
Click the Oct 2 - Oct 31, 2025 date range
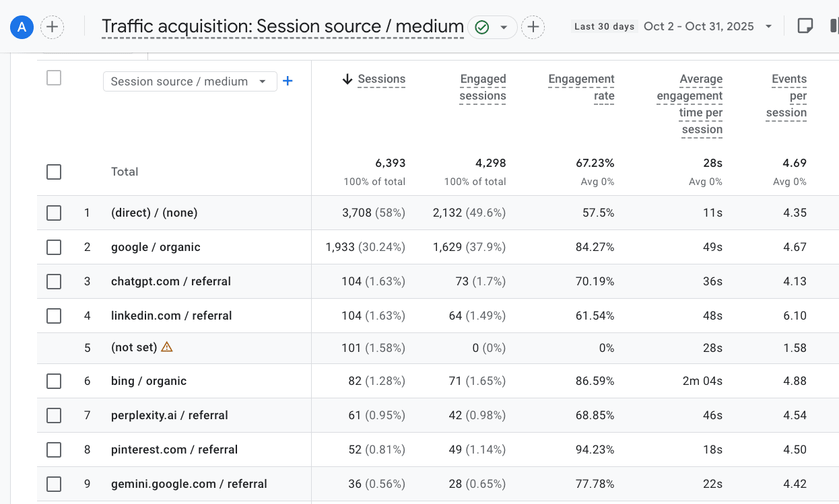coord(698,27)
